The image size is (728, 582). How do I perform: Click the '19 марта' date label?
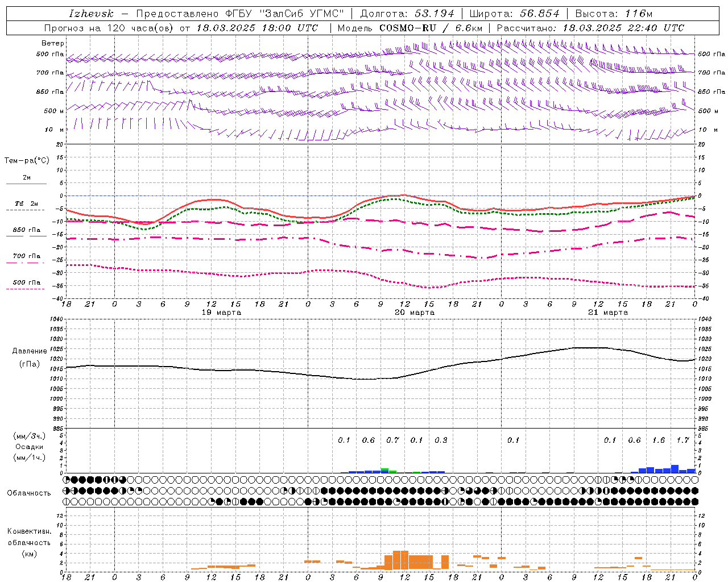tap(222, 313)
